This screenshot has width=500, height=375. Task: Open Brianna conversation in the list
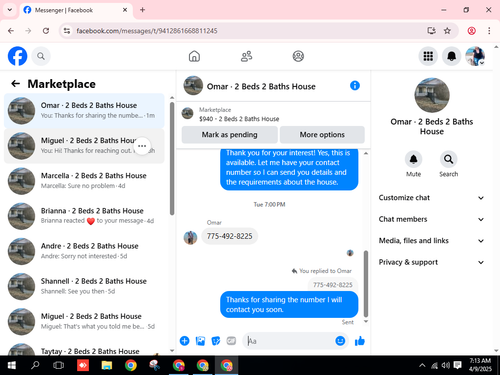(x=84, y=216)
